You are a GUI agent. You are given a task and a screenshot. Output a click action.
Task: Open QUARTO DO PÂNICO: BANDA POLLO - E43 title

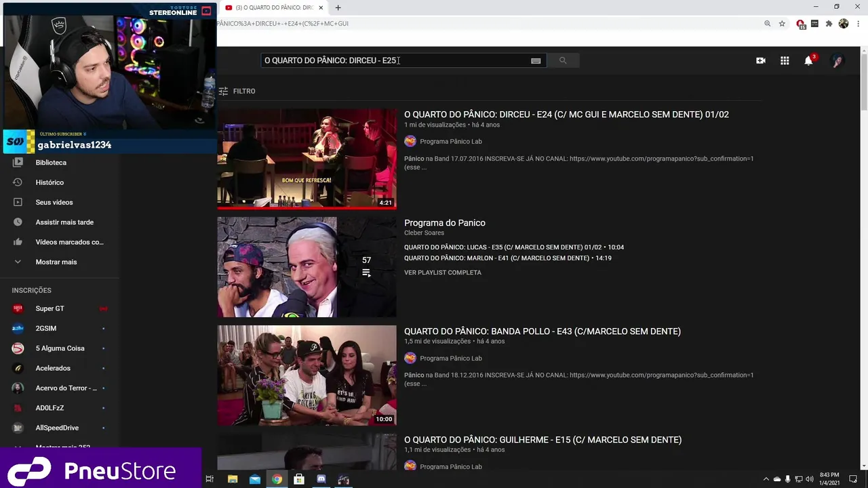542,331
